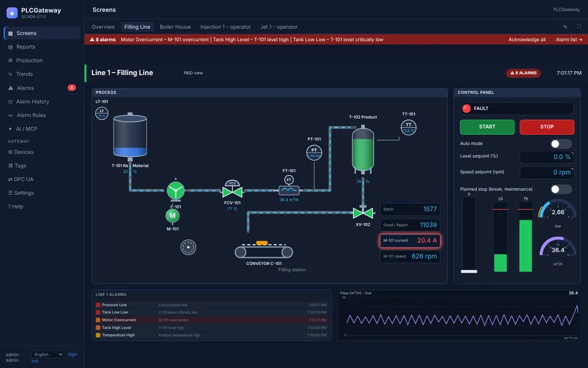Select the Motor Overcurrent alarm row

coord(211,320)
